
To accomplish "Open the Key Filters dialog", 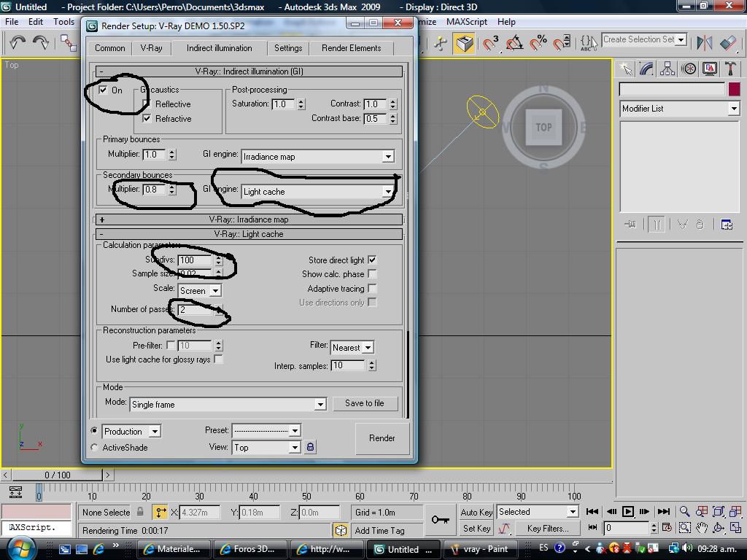I will tap(548, 529).
